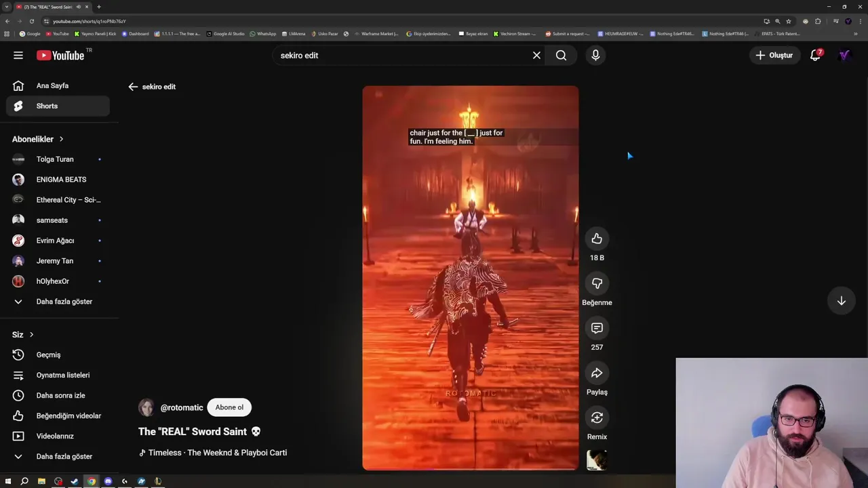Start voice search with microphone
Screen dimensions: 868x488
(x=595, y=56)
